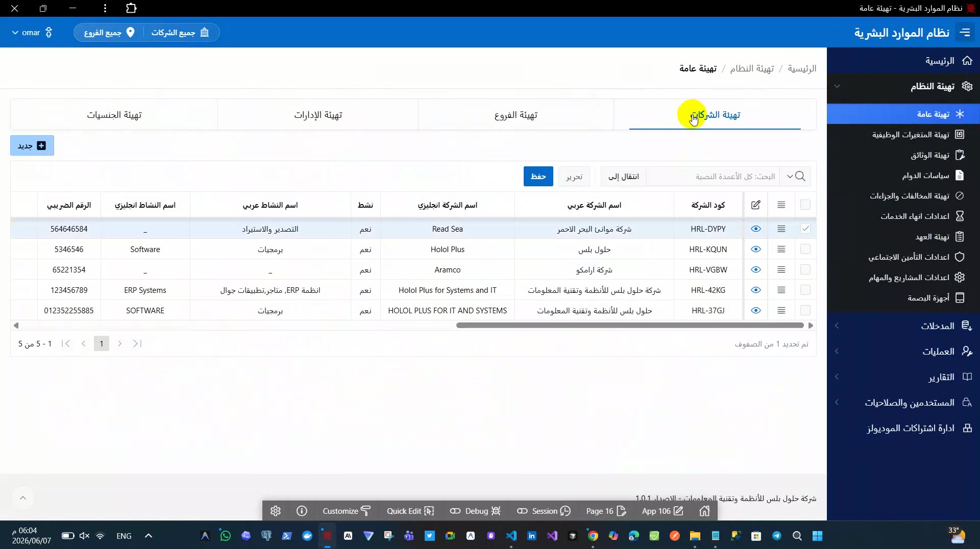Switch to the تهيئة الإدارات tab
Image resolution: width=980 pixels, height=549 pixels.
[x=318, y=115]
